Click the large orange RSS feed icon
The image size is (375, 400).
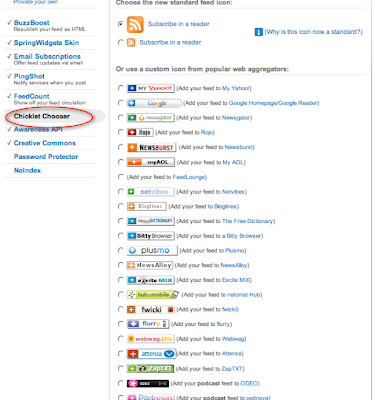click(x=135, y=24)
